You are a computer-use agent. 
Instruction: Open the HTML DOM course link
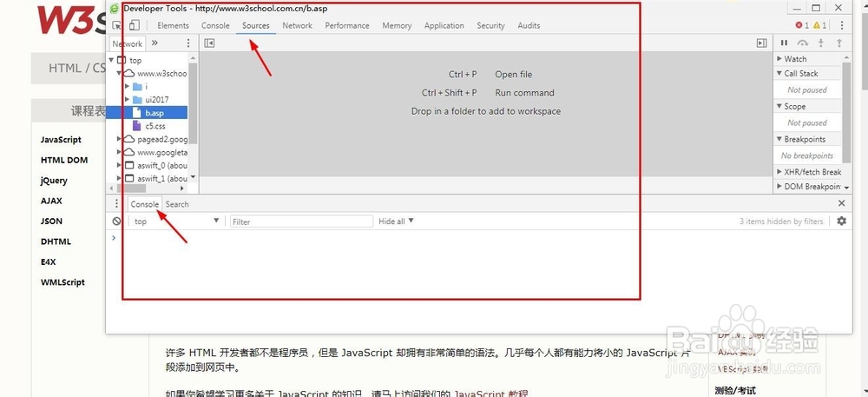click(x=64, y=160)
